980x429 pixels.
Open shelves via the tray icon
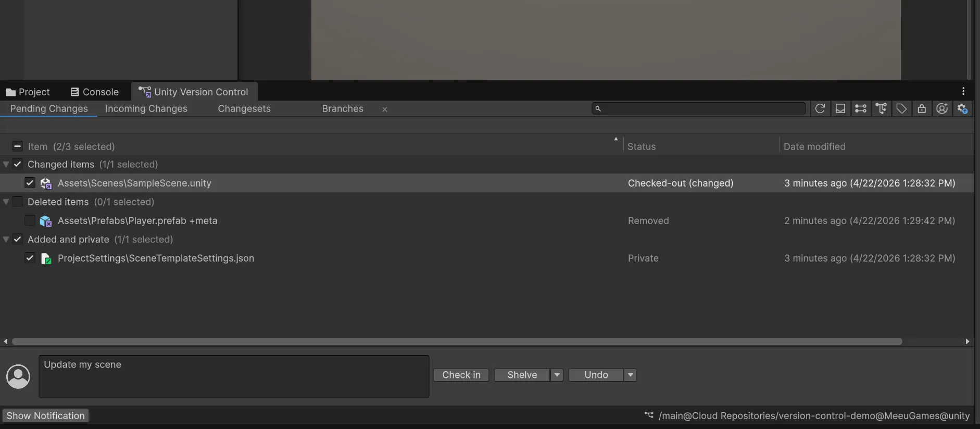point(840,108)
